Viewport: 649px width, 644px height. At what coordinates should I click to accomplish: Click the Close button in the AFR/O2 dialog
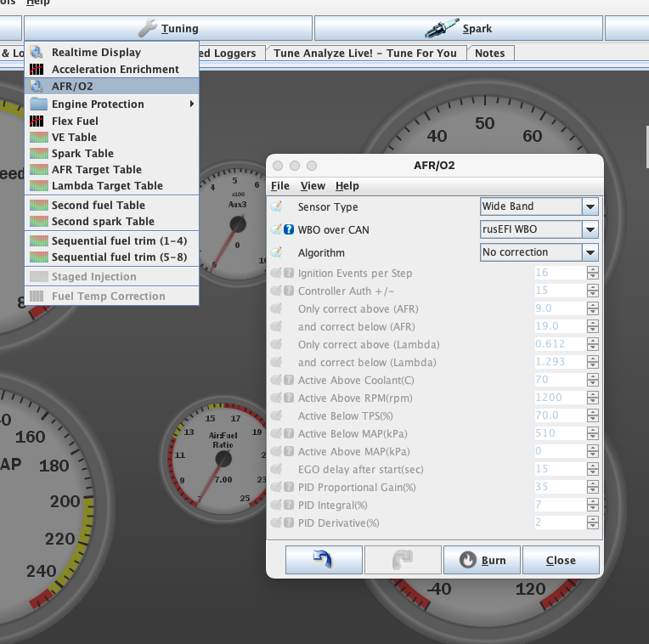tap(561, 560)
